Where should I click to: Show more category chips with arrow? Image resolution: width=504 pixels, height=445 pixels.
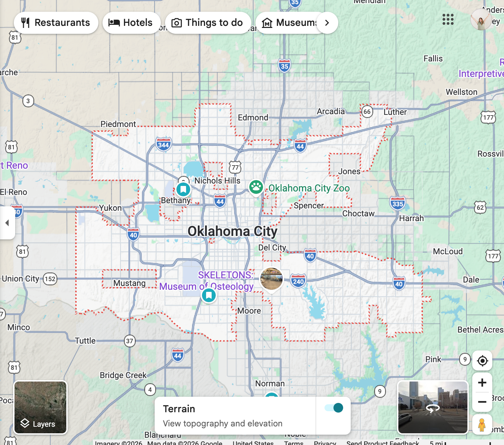pos(327,23)
